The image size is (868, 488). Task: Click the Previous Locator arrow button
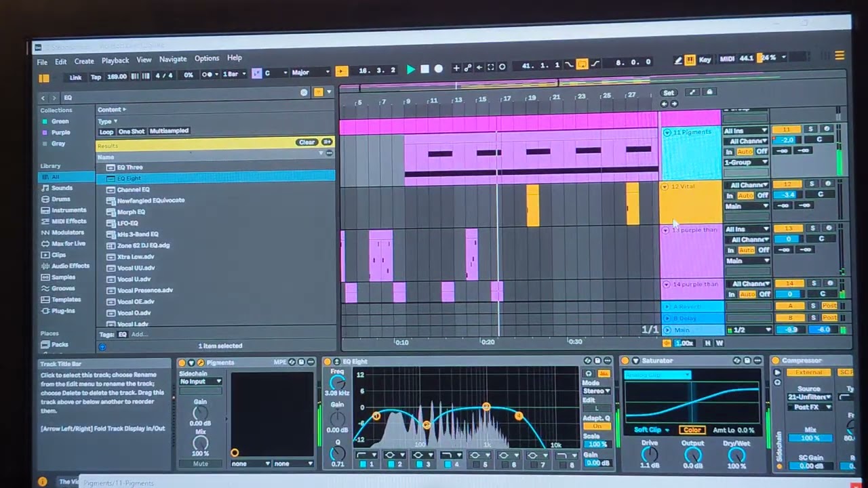pos(665,104)
